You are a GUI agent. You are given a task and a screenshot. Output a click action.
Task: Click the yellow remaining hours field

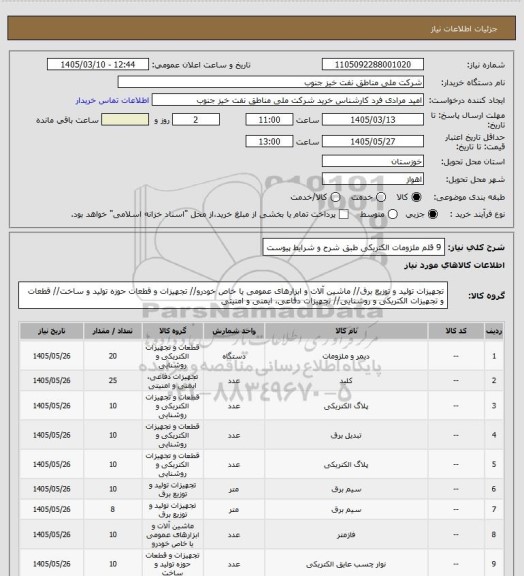(125, 120)
